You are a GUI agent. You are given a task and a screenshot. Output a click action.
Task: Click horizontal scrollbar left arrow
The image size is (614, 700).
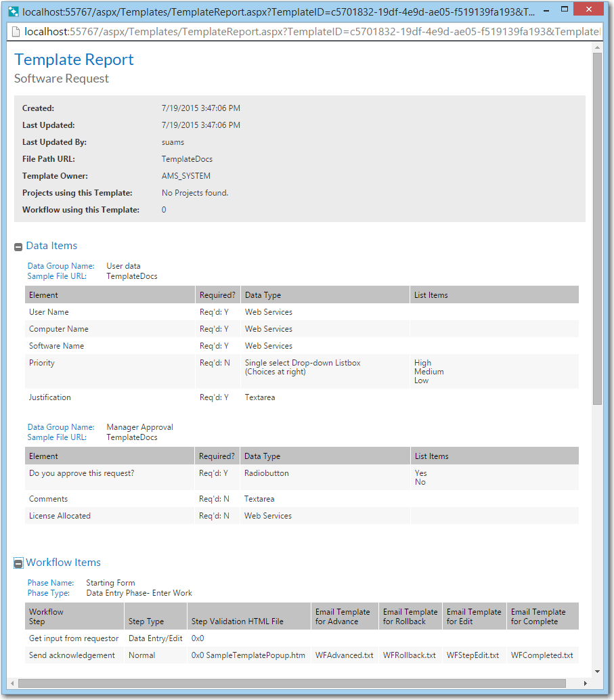pos(12,683)
